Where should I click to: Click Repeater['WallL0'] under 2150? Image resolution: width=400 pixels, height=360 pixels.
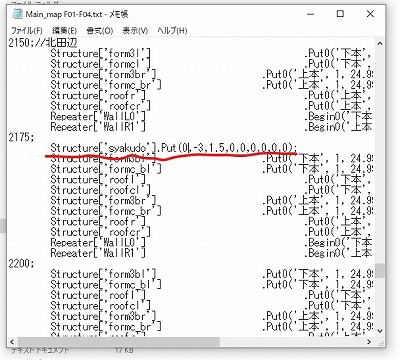(98, 116)
